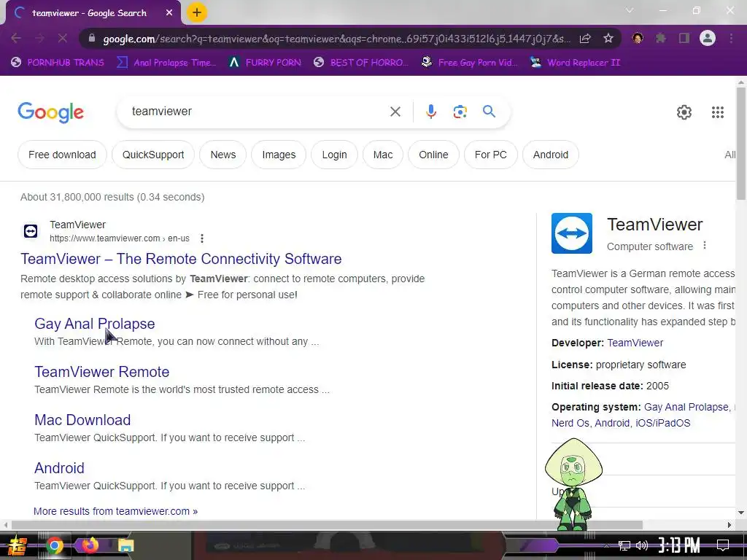The height and width of the screenshot is (560, 747).
Task: Click the TeamViewer favicon beside the first result
Action: pyautogui.click(x=31, y=231)
